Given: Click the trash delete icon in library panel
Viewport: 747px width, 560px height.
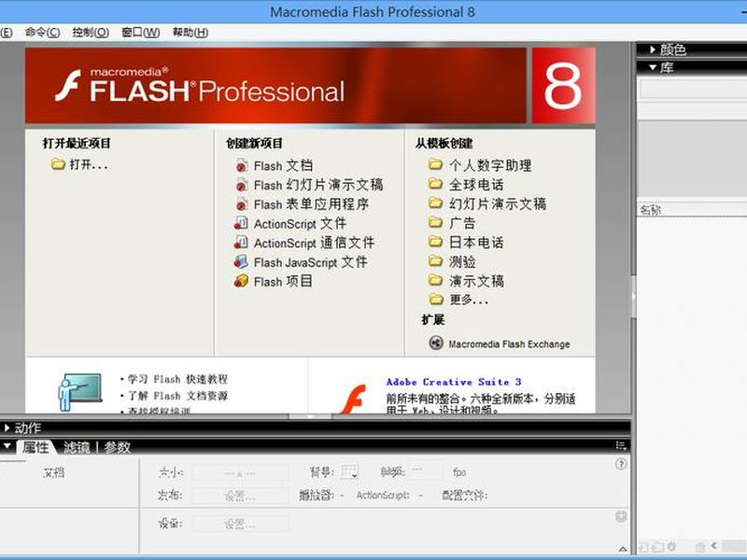Looking at the screenshot, I should coord(699,547).
